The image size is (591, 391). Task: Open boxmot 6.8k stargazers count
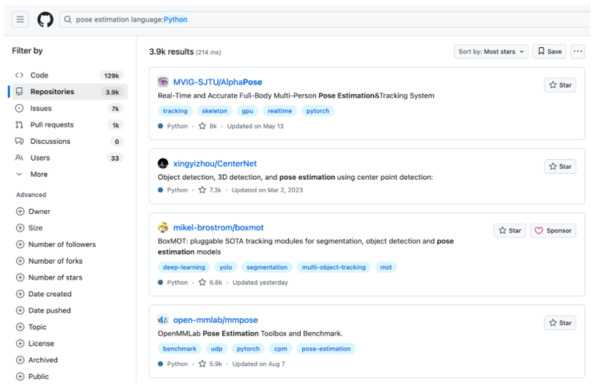211,282
